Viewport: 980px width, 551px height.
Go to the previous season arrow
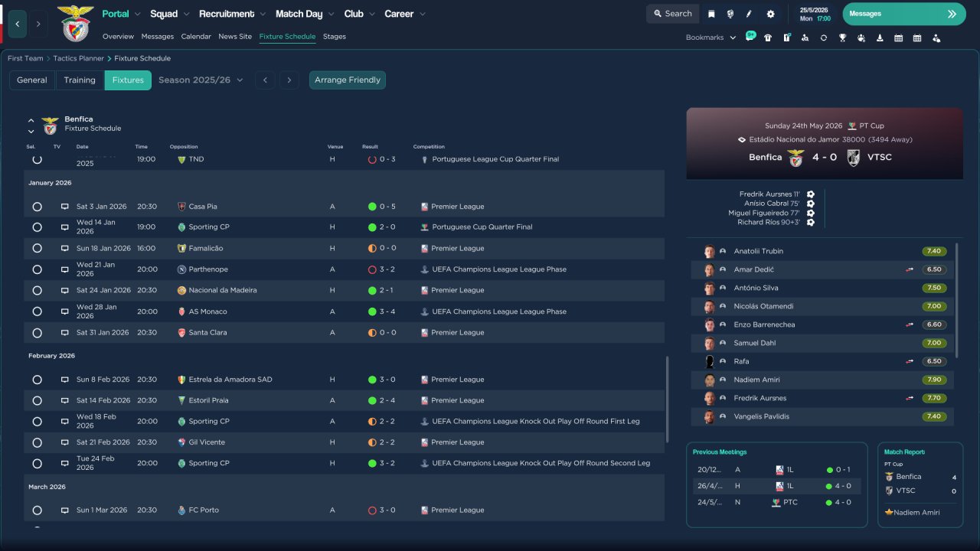pyautogui.click(x=265, y=80)
